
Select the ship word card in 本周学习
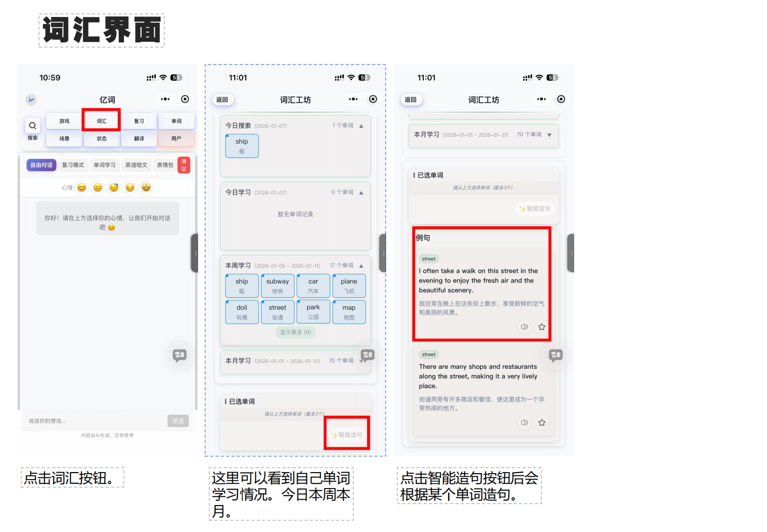point(242,286)
